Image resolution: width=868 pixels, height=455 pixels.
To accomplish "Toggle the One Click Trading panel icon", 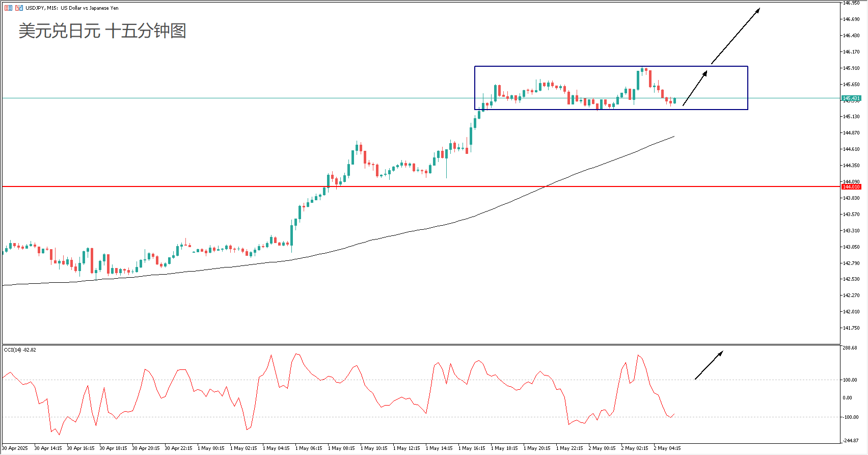I will coord(19,8).
